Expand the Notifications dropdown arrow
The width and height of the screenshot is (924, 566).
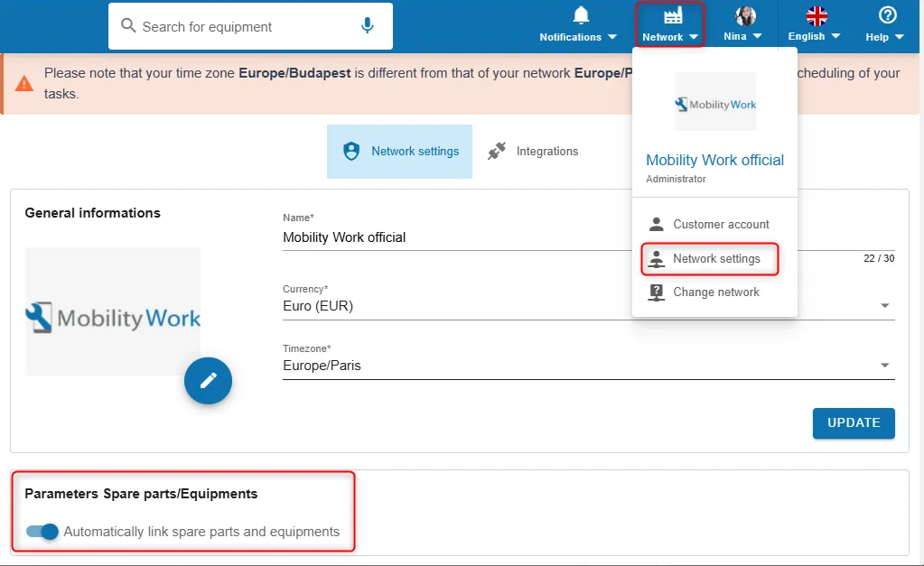[612, 36]
